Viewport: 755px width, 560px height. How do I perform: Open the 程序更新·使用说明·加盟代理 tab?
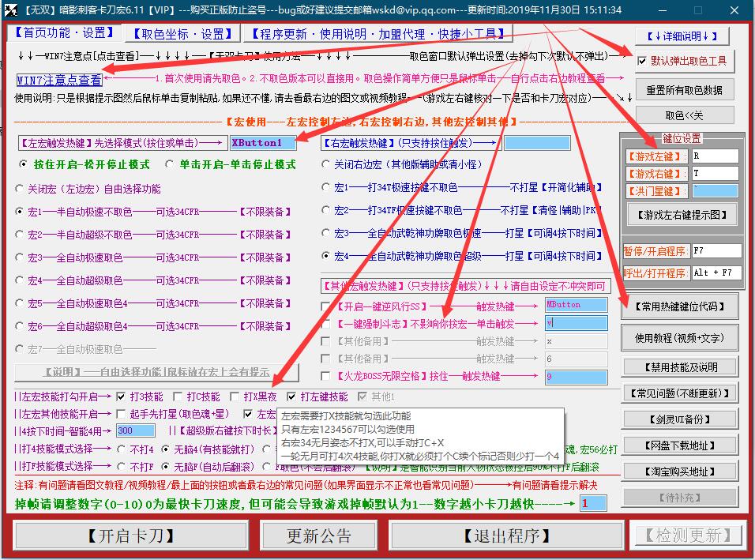pos(377,34)
